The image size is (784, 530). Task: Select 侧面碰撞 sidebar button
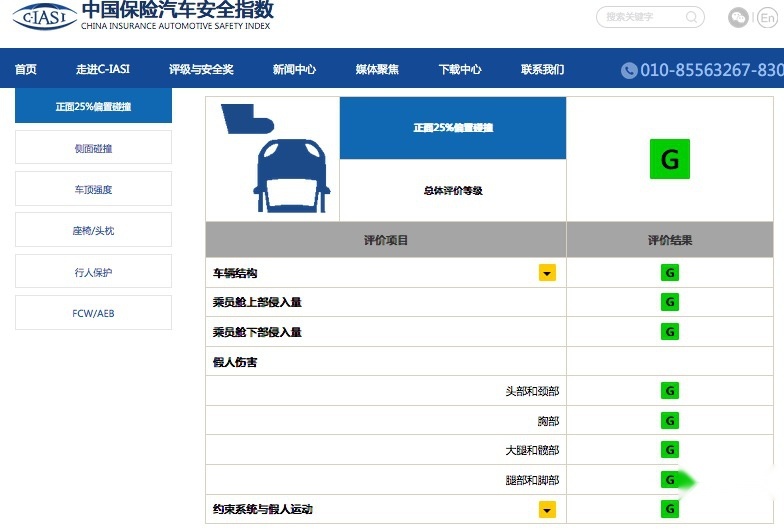tap(94, 148)
